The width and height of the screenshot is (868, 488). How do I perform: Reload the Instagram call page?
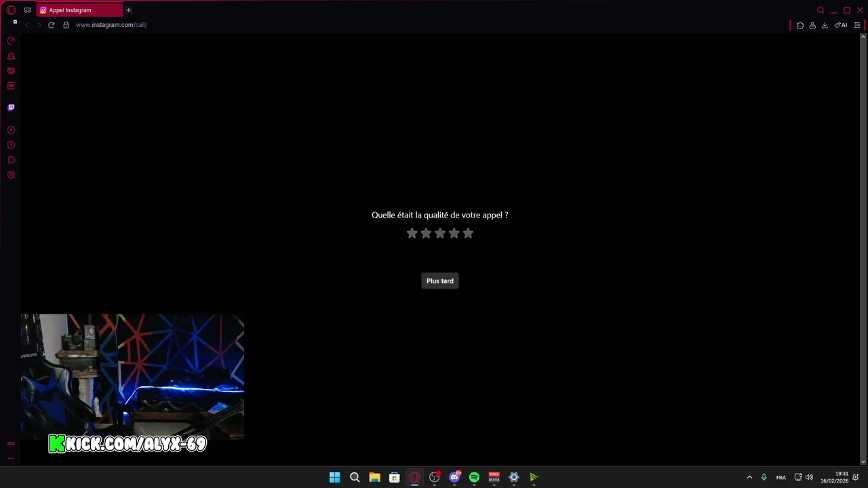51,25
